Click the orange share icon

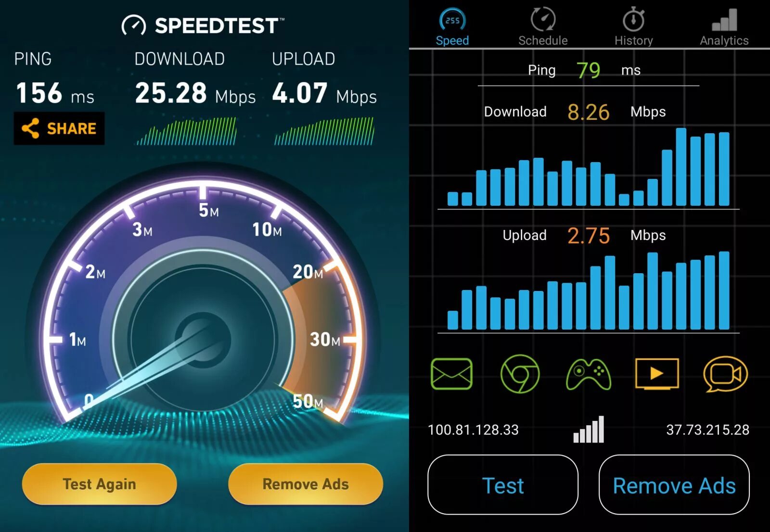tap(30, 128)
